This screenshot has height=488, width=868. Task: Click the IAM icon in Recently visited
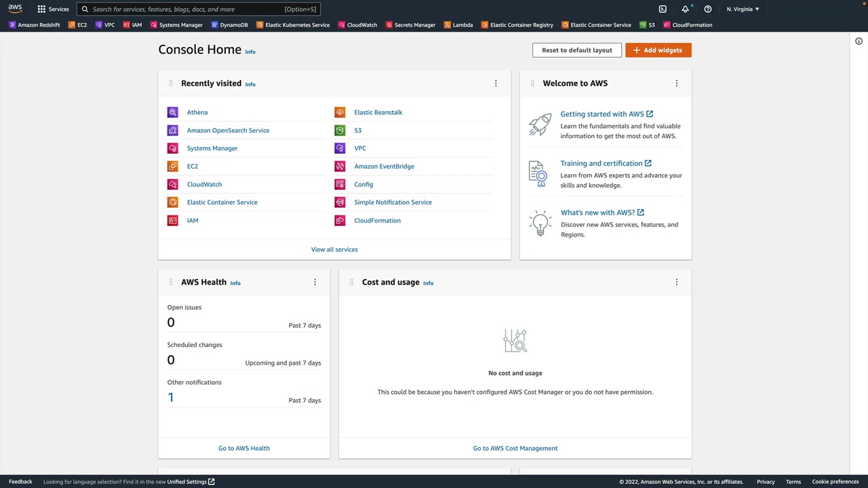173,220
